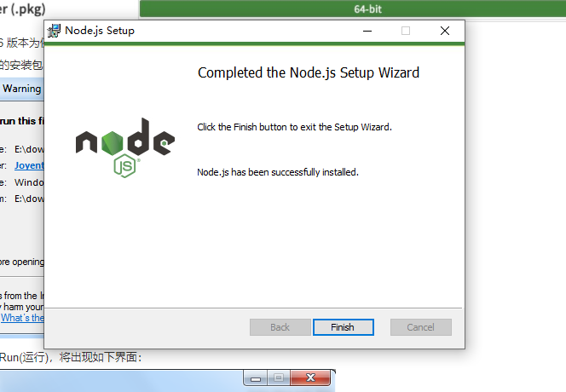Click the red X on the bottom window
566x392 pixels.
click(310, 378)
